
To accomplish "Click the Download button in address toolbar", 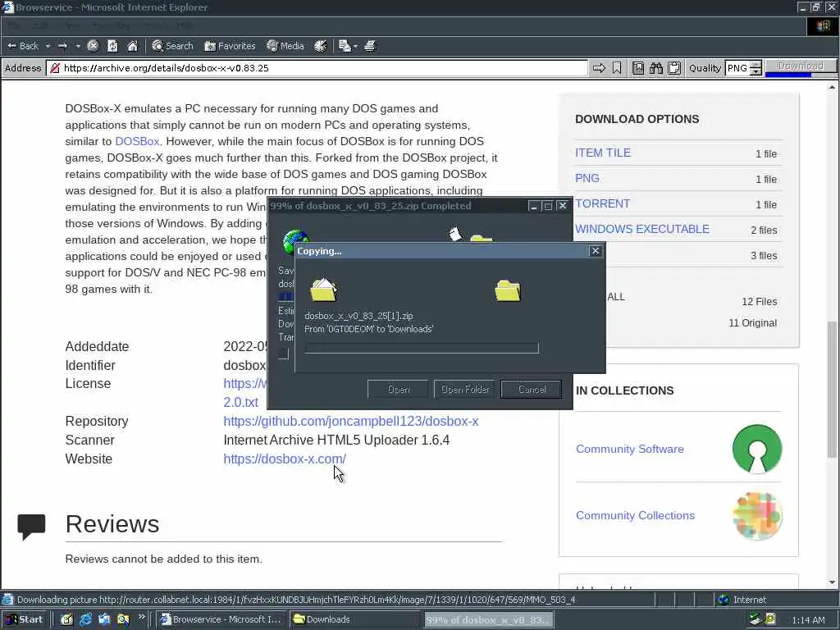I will point(801,66).
